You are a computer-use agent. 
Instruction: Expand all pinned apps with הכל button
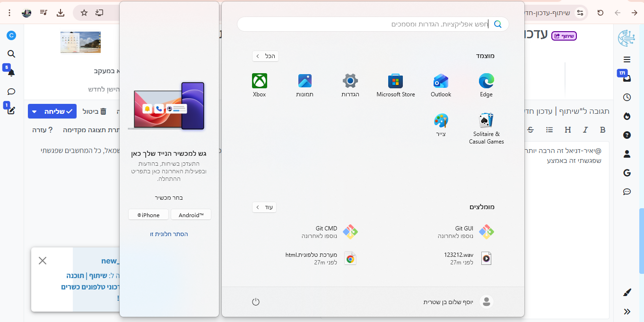(265, 56)
